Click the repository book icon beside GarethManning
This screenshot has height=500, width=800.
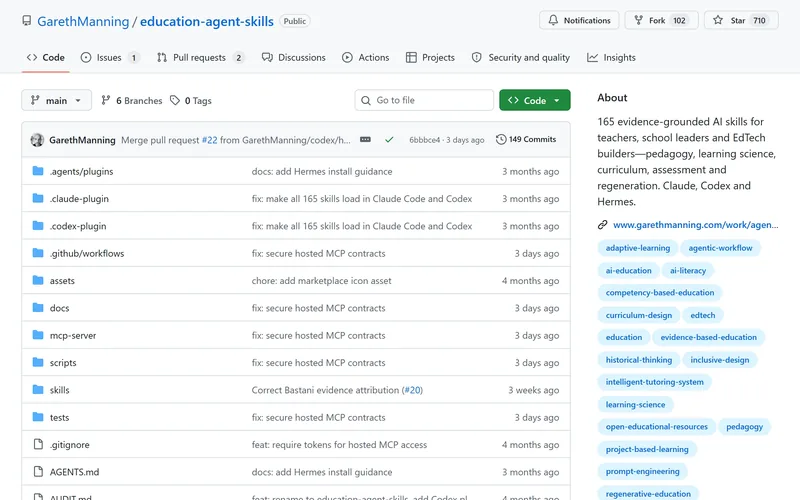(27, 21)
